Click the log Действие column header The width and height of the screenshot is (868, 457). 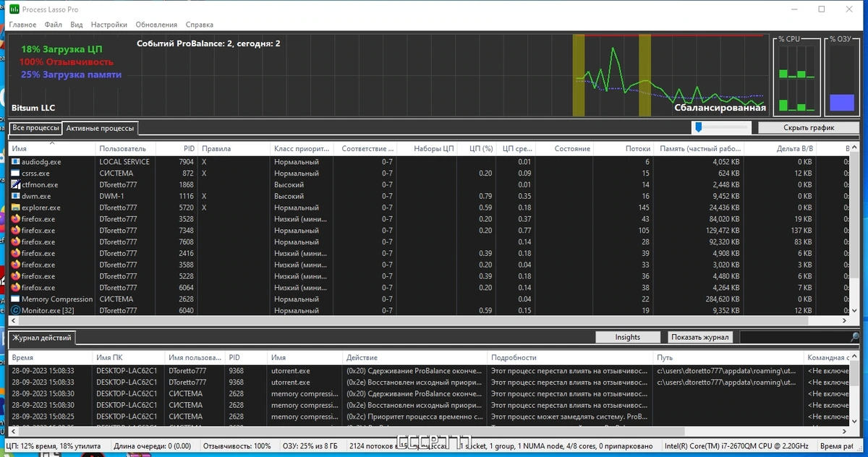(414, 358)
